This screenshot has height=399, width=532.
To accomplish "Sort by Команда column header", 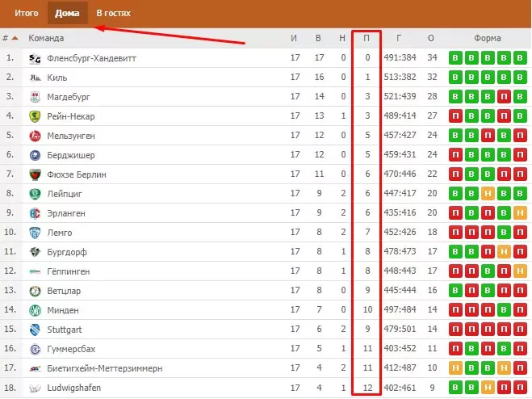I will coord(46,38).
